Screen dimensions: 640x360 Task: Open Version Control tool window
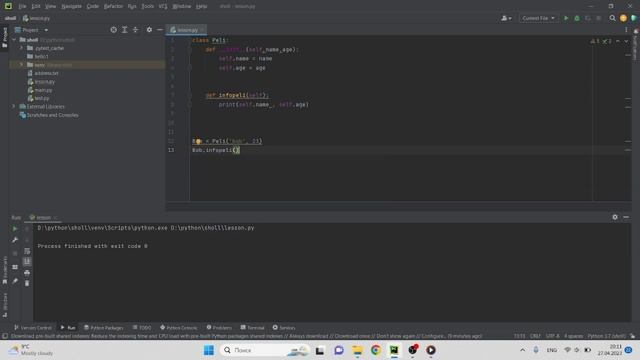click(x=33, y=328)
